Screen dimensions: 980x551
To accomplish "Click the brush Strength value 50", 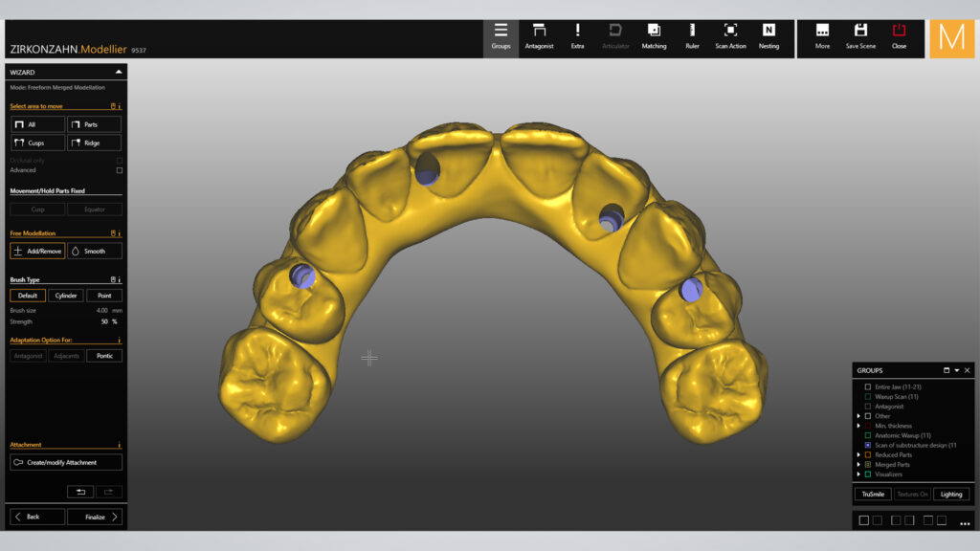I will tap(104, 321).
